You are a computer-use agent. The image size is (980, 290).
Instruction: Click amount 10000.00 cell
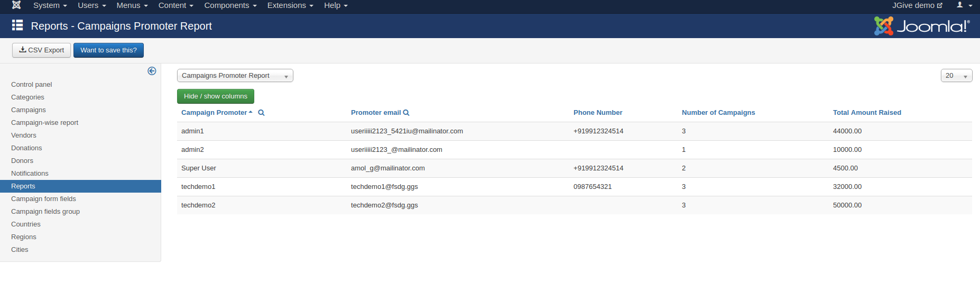tap(847, 150)
